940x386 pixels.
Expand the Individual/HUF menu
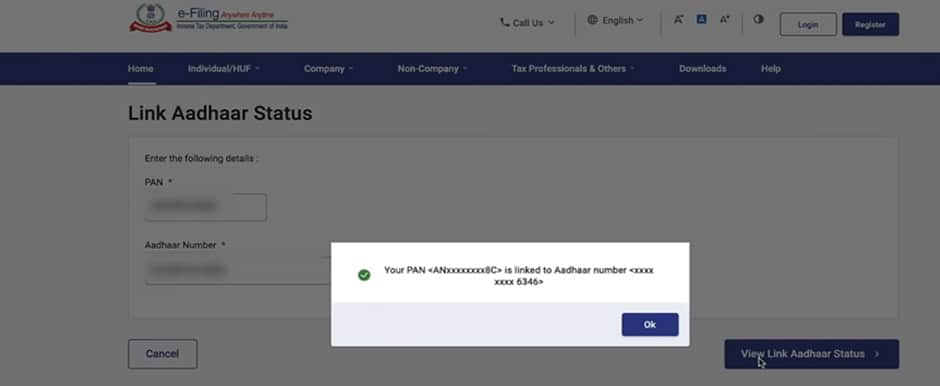click(224, 68)
